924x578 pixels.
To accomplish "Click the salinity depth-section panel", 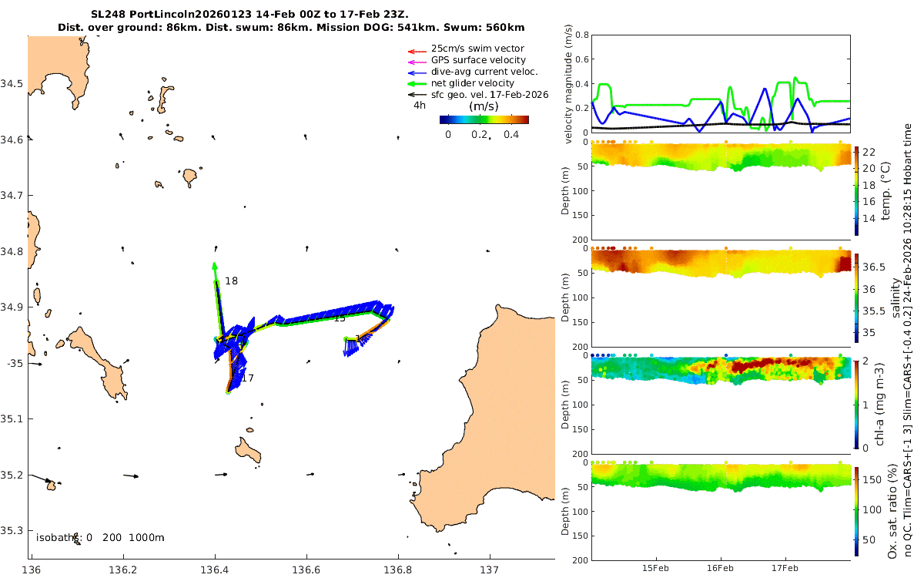I will (x=720, y=297).
